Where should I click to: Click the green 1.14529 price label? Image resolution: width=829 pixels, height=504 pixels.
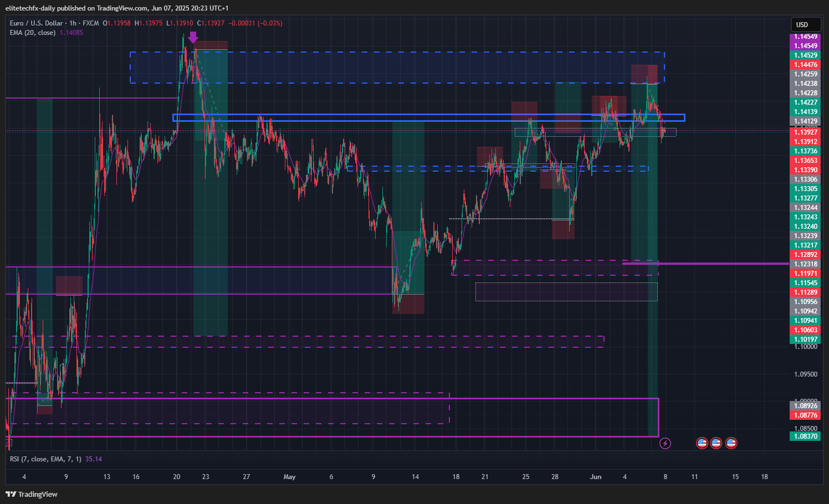pyautogui.click(x=805, y=55)
